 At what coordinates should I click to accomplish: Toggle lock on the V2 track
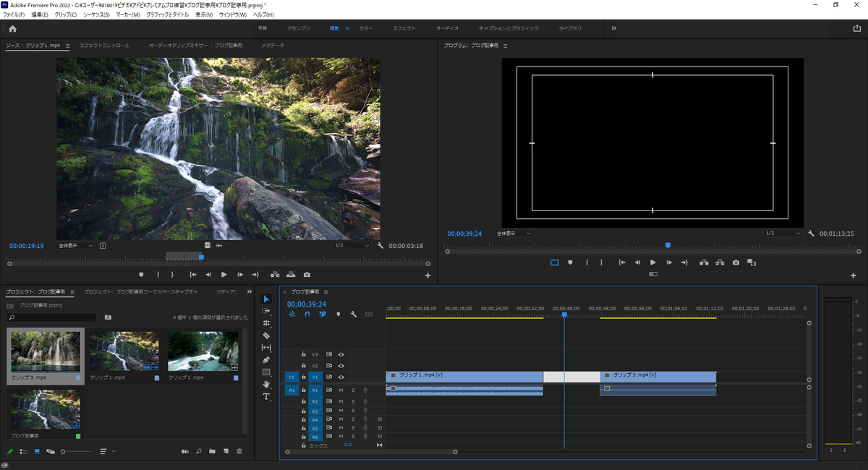click(x=304, y=366)
